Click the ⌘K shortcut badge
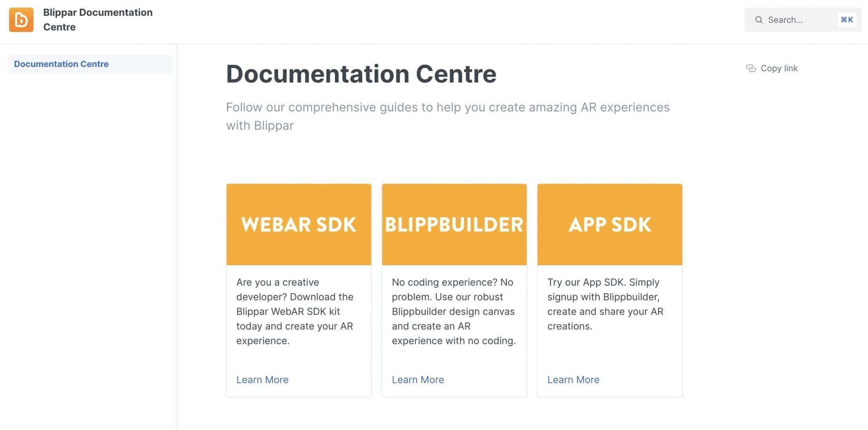Image resolution: width=868 pixels, height=430 pixels. pyautogui.click(x=846, y=20)
